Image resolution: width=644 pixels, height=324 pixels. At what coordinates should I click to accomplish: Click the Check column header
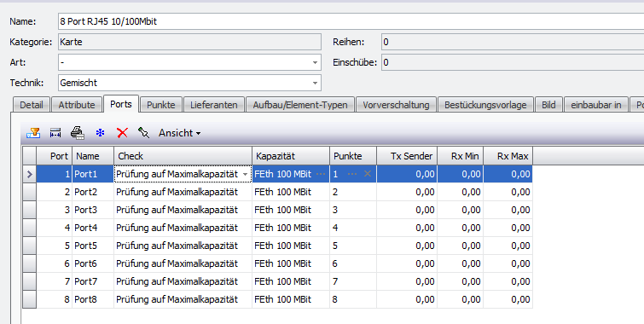[183, 156]
